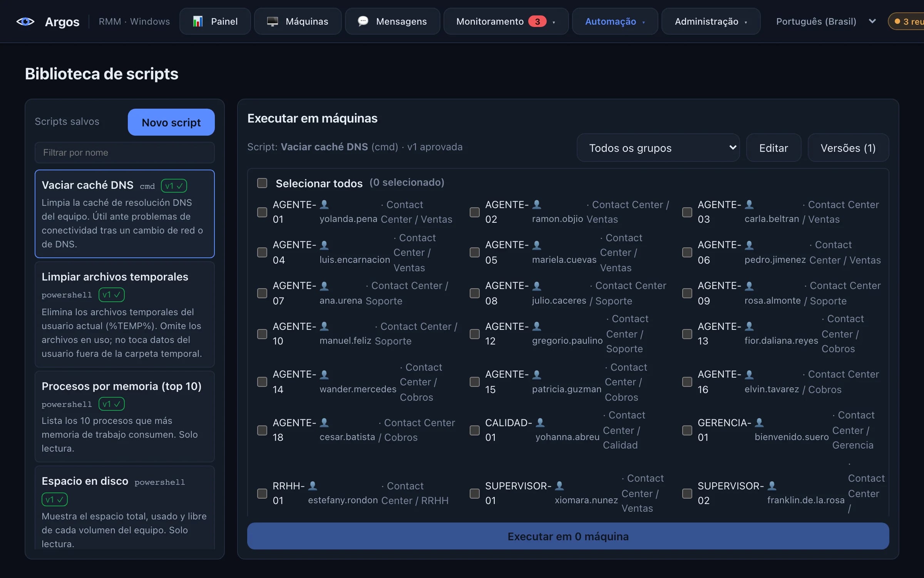Click the Mensagens speech bubble icon
The width and height of the screenshot is (924, 578).
[363, 21]
